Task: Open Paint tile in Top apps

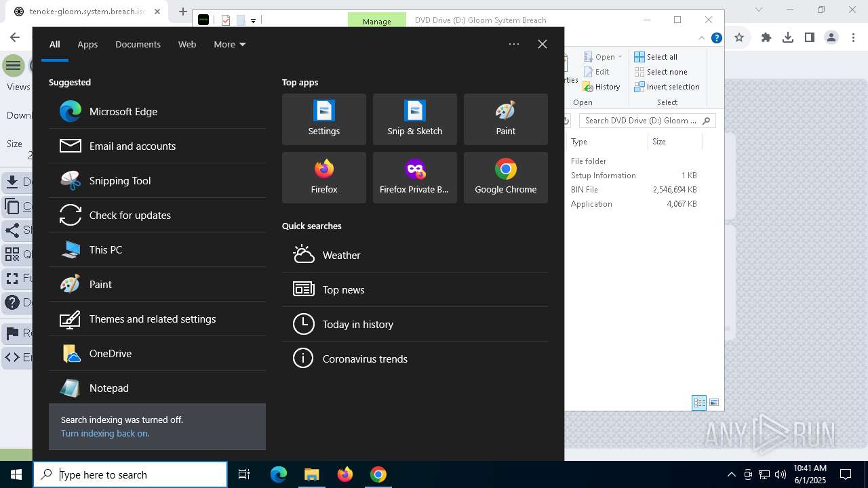Action: point(506,119)
